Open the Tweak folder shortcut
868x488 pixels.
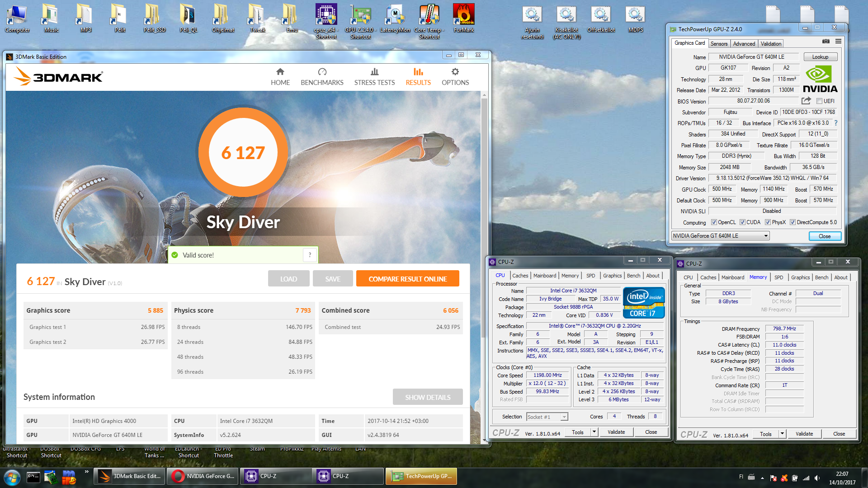(x=257, y=18)
